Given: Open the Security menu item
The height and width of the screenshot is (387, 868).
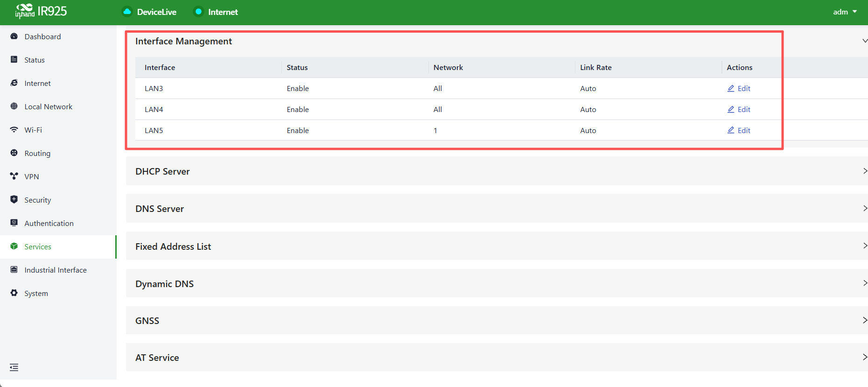Looking at the screenshot, I should 58,200.
